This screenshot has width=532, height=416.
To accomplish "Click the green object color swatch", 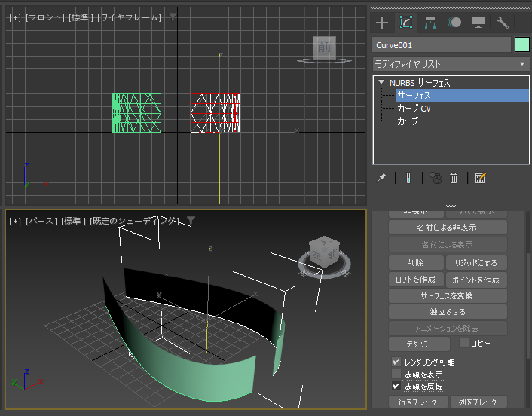I will click(522, 45).
